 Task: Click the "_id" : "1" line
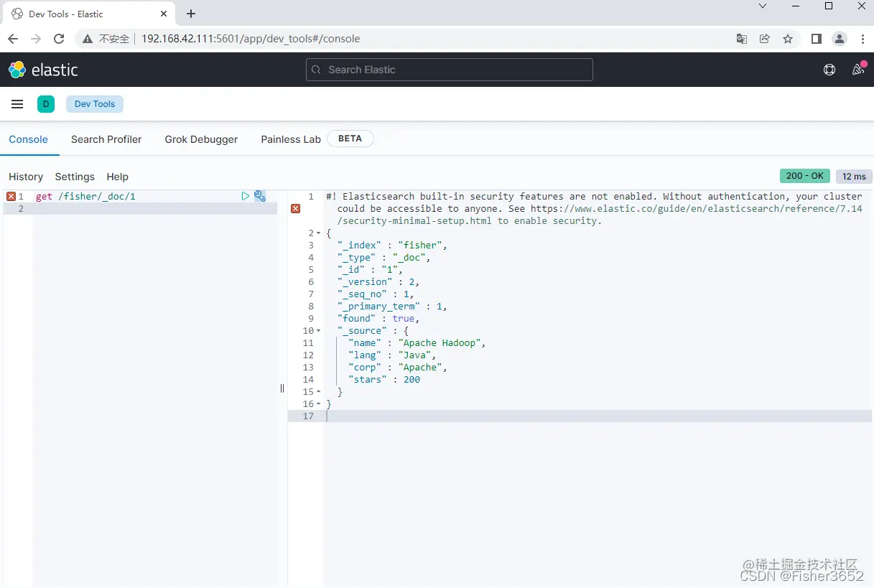click(x=371, y=269)
